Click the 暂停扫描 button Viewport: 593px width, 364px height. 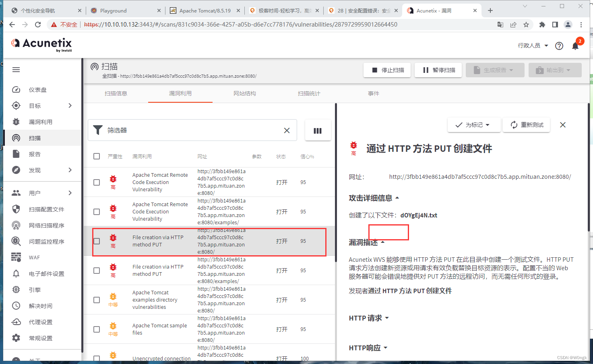pos(439,70)
